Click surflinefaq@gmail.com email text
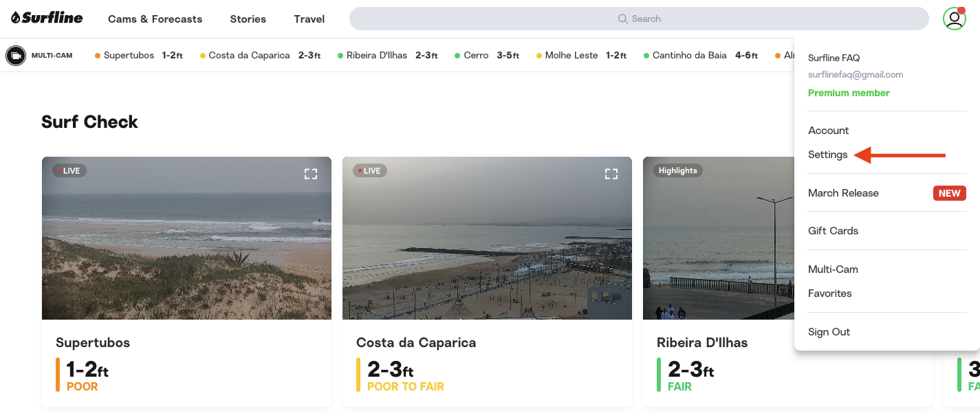 (856, 74)
